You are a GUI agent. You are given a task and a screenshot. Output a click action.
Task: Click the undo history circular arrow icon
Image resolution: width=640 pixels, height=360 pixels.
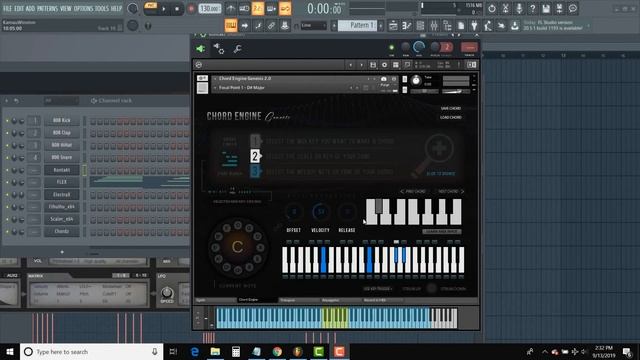[492, 9]
